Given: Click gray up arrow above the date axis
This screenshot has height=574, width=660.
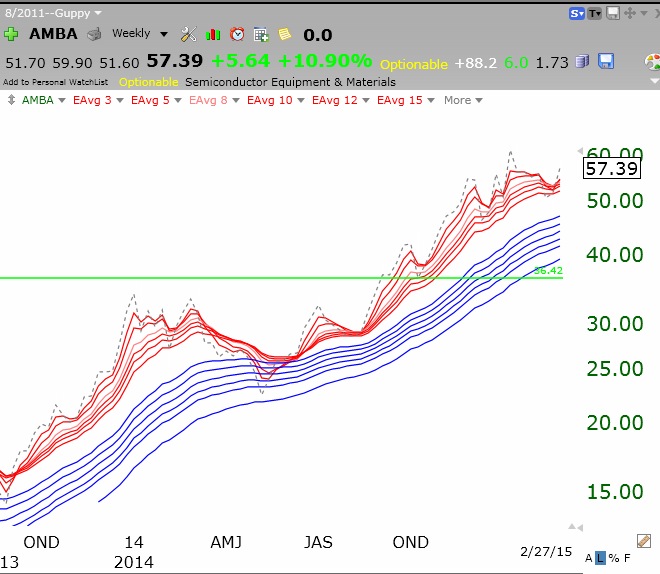Looking at the screenshot, I should pos(572,526).
